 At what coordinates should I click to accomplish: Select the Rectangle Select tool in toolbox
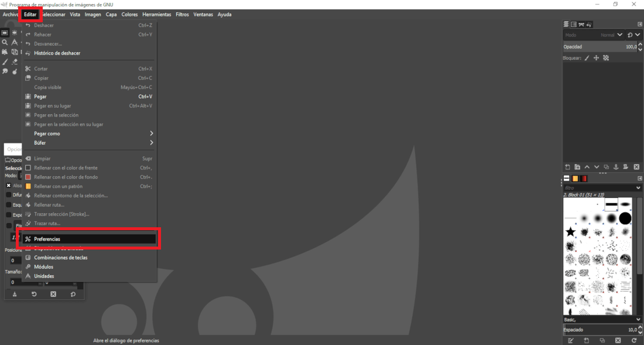5,33
